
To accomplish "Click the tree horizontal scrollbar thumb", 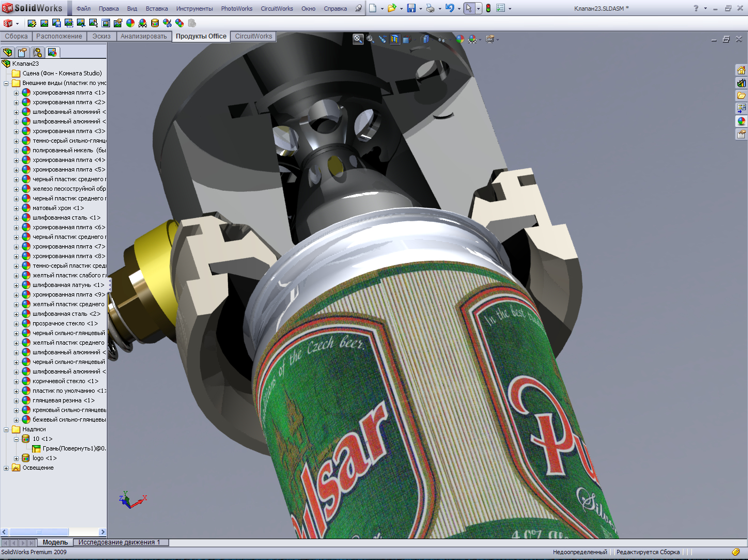I will pyautogui.click(x=38, y=532).
